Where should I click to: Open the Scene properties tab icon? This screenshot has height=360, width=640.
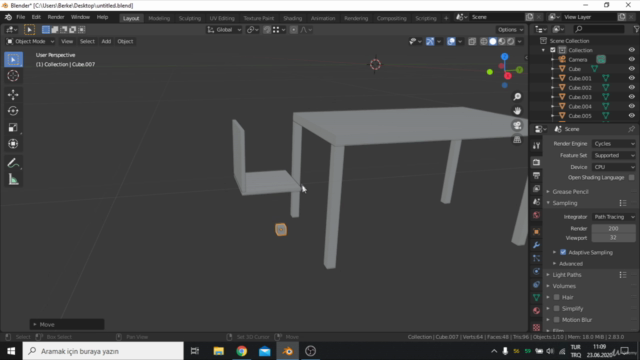(x=536, y=202)
